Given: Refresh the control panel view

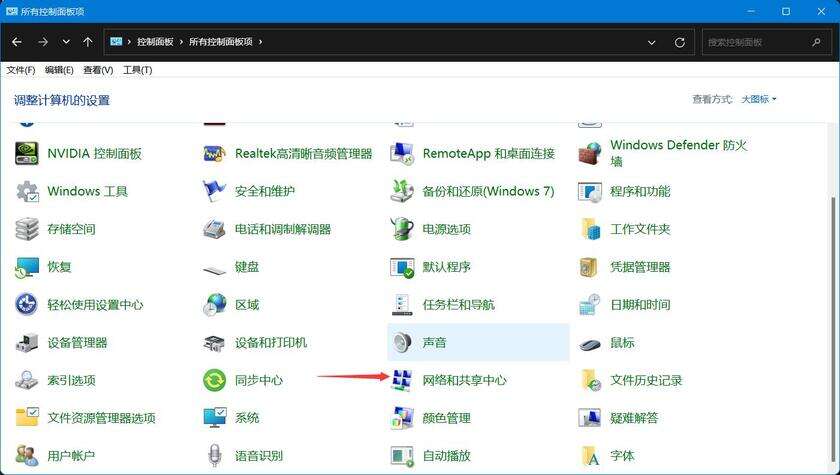Looking at the screenshot, I should coord(679,42).
